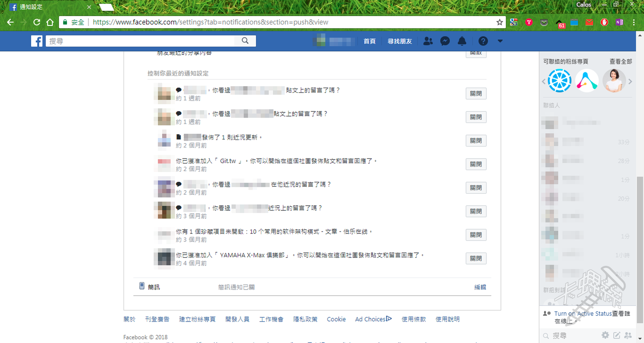Go to 首頁 in top navigation
The width and height of the screenshot is (644, 343).
pos(369,41)
